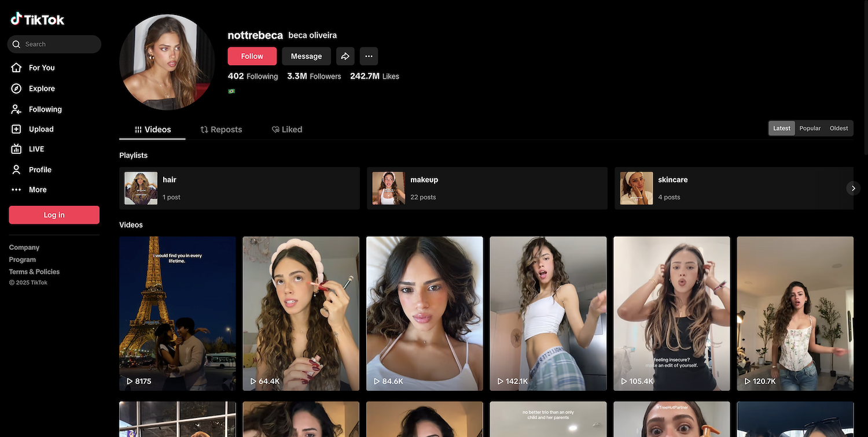The image size is (868, 437).
Task: Open the LIVE icon in sidebar
Action: click(17, 149)
